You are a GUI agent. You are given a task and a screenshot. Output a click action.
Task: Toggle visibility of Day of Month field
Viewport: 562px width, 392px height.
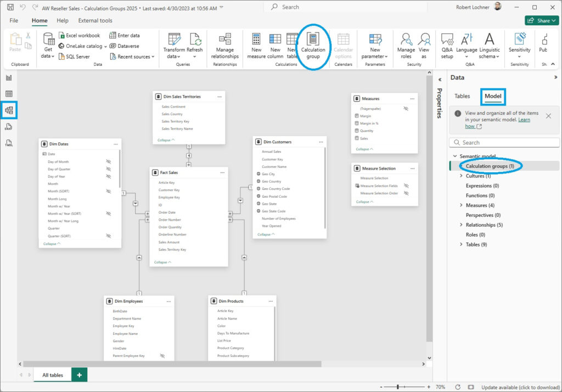tap(109, 162)
